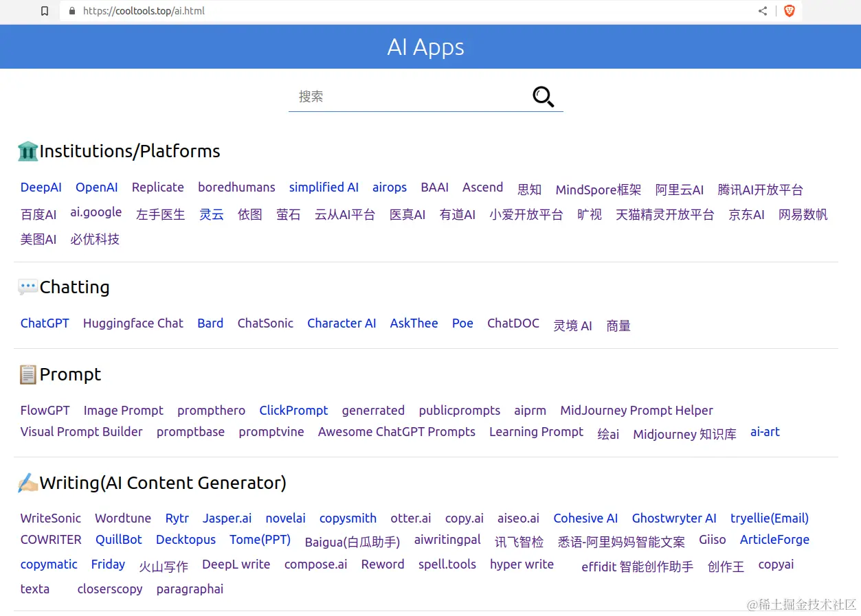Viewport: 861px width, 616px height.
Task: Visit MidJourney Prompt Helper
Action: [636, 410]
